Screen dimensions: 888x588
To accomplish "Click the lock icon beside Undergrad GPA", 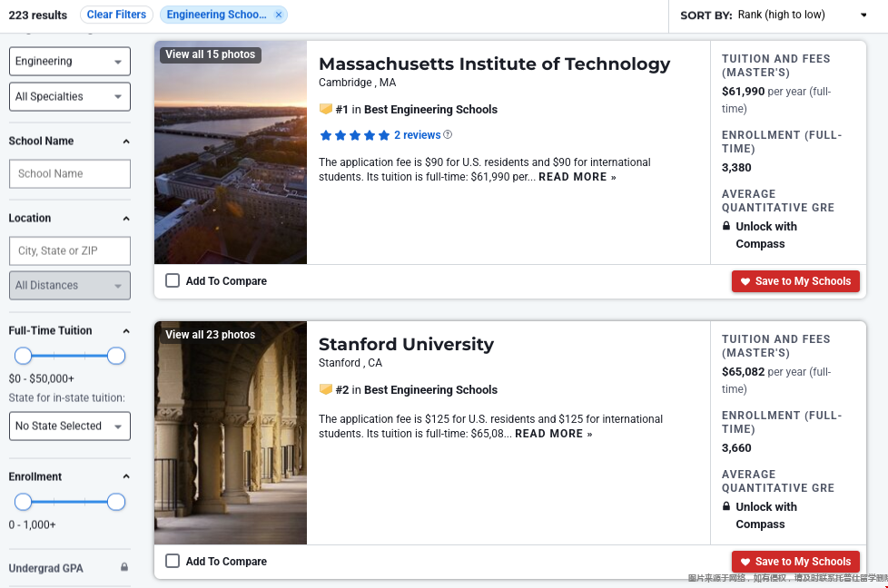I will pos(124,567).
